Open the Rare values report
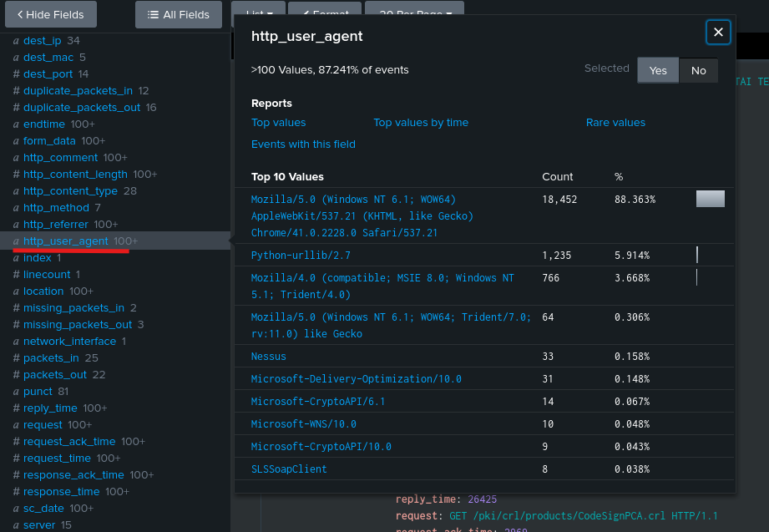 click(x=615, y=123)
